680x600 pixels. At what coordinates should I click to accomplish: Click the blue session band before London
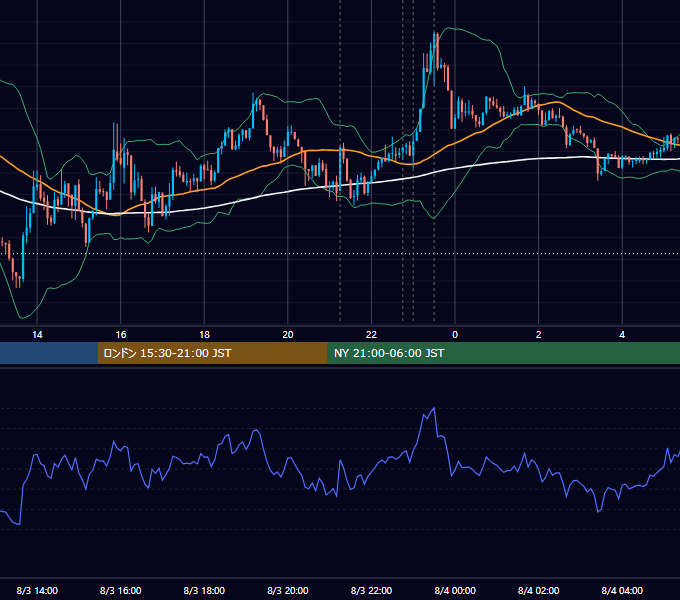tap(49, 353)
